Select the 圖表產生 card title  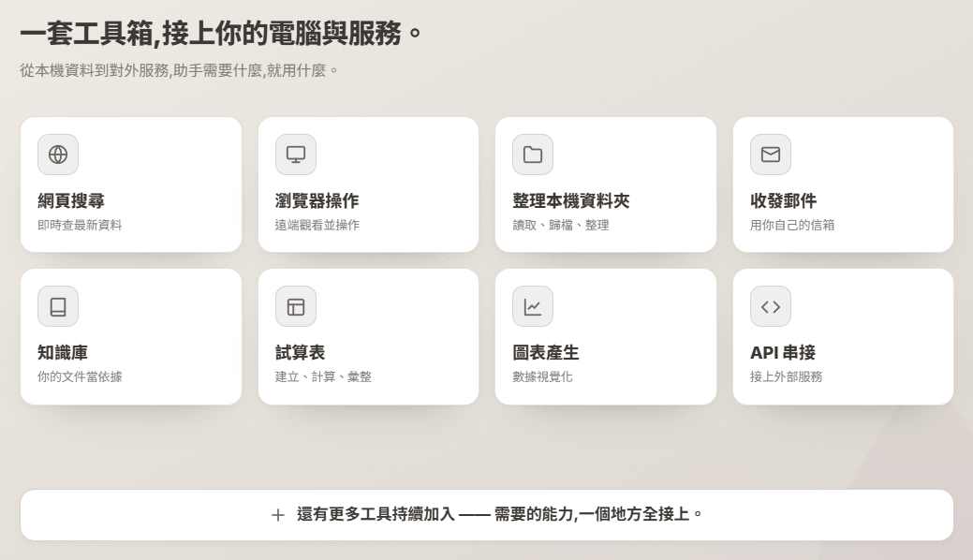pos(545,353)
